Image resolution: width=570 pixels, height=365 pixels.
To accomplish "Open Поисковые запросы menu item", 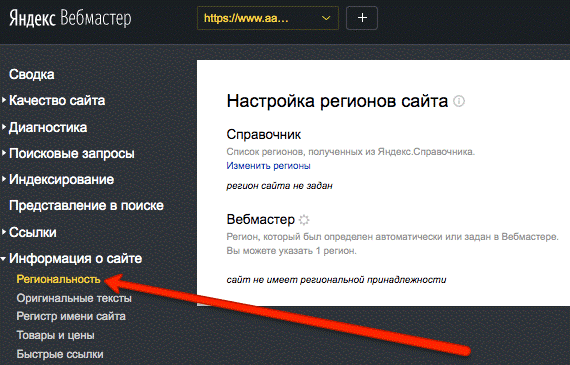I will pos(72,153).
